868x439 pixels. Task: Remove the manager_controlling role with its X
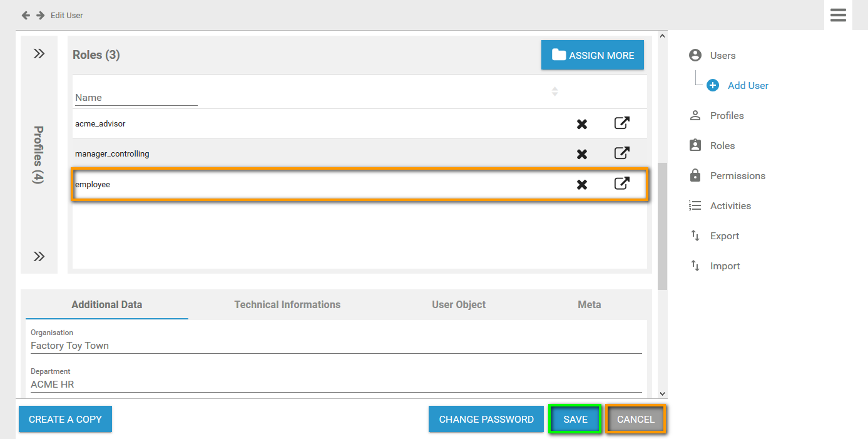tap(582, 154)
